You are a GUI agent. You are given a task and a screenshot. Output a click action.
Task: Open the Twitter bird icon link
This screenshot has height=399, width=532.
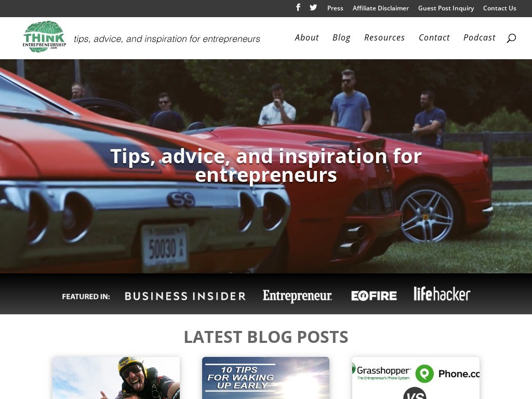pos(313,7)
